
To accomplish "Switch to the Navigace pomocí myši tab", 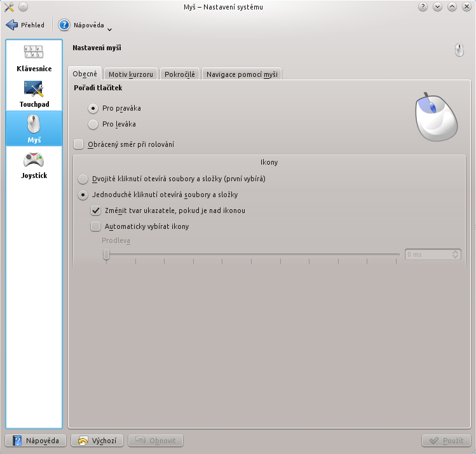I will [x=242, y=74].
